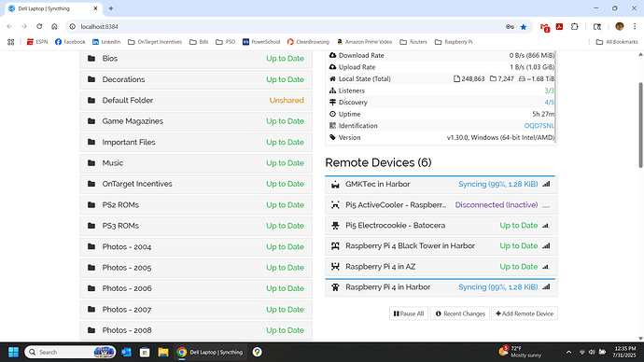The height and width of the screenshot is (362, 644).
Task: Open the Facebook bookmark
Action: pyautogui.click(x=70, y=42)
